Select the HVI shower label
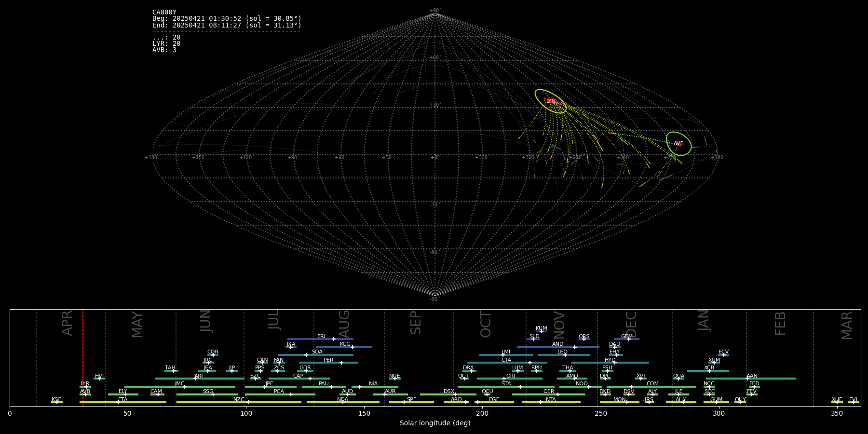This screenshot has width=868, height=434. [x=99, y=376]
